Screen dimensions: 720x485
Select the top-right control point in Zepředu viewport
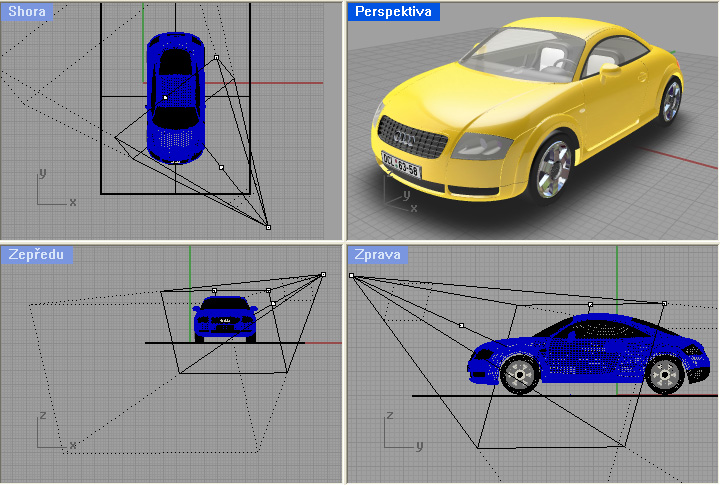pos(323,275)
